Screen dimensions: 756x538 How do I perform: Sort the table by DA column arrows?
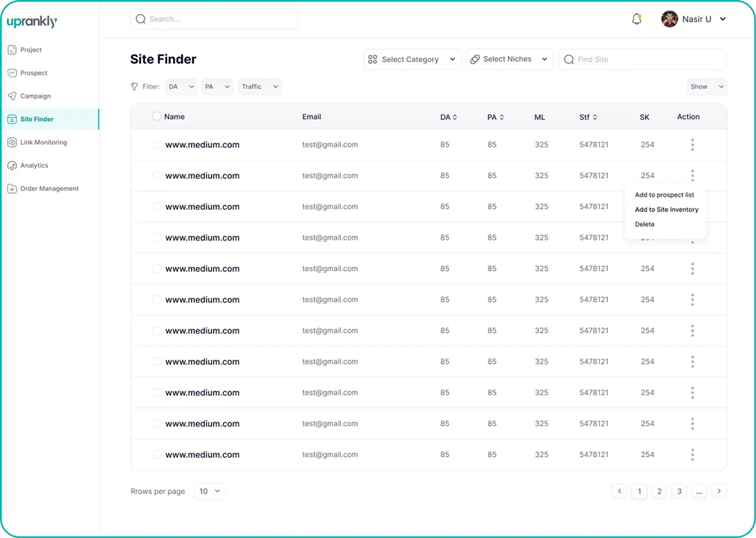[454, 117]
